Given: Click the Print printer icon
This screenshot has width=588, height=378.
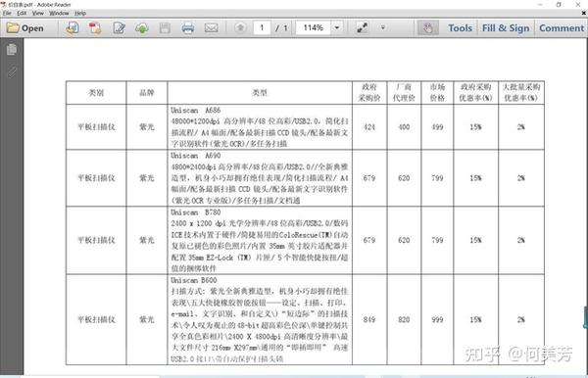Looking at the screenshot, I should tap(188, 28).
